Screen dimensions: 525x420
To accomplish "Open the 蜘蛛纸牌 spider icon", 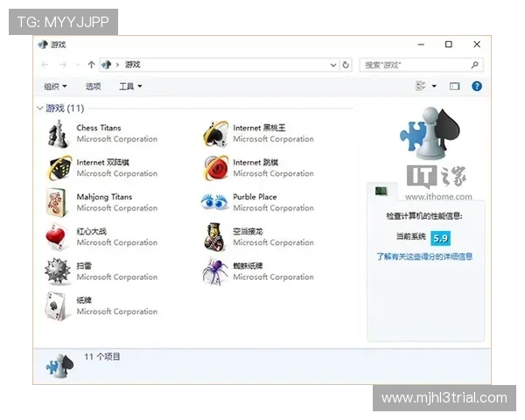I will coord(215,271).
